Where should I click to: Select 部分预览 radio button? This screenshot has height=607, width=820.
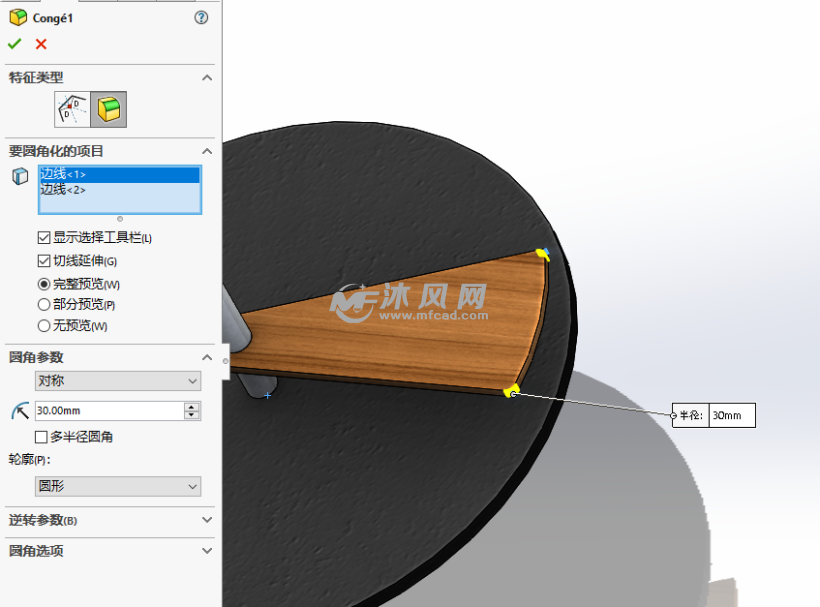click(x=44, y=304)
